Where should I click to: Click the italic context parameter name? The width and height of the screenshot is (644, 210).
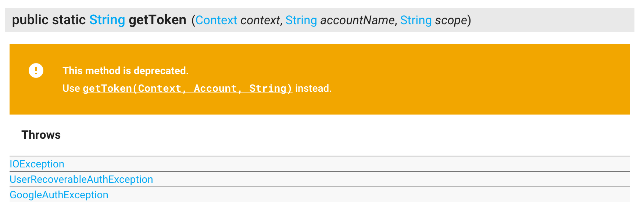[260, 20]
